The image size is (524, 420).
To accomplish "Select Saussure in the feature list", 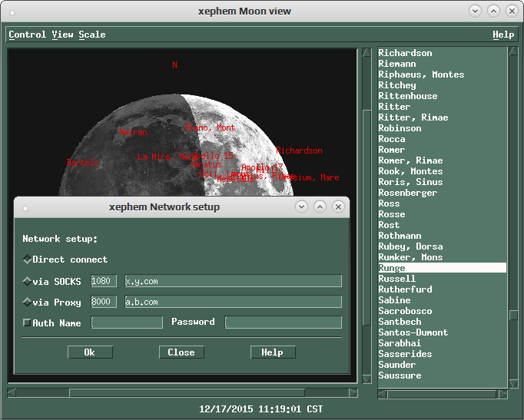I will tap(442, 375).
